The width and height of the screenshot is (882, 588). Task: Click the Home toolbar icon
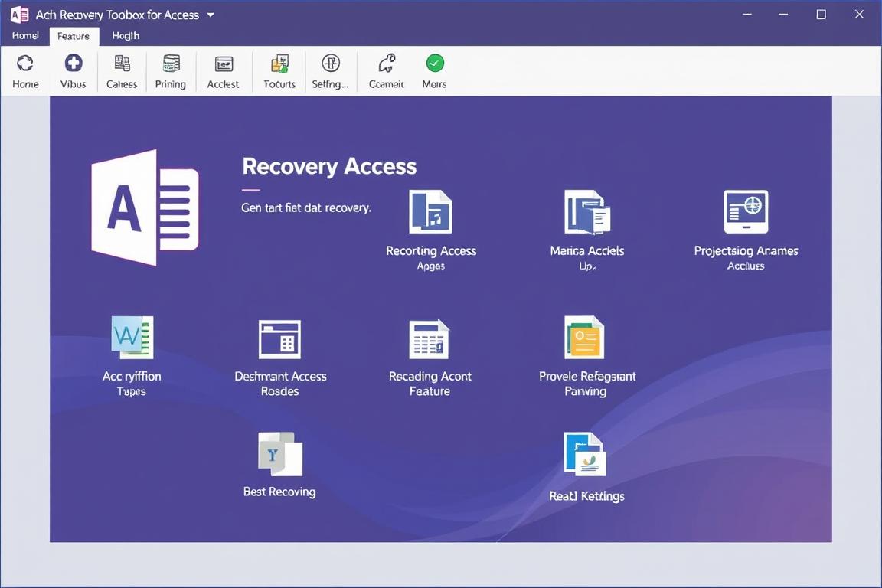[25, 64]
